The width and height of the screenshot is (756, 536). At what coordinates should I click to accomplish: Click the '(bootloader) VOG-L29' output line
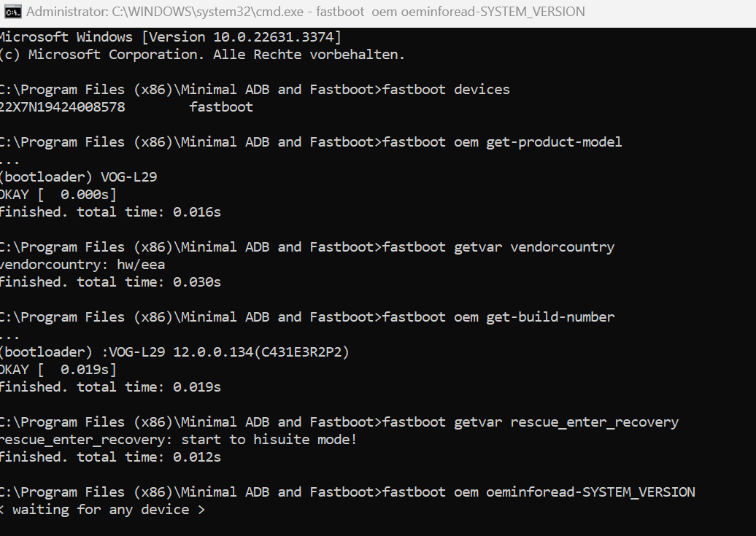pyautogui.click(x=78, y=176)
